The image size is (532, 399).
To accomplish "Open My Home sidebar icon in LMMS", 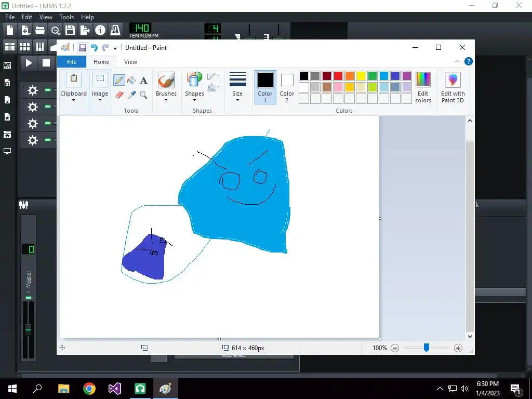I will (x=7, y=135).
